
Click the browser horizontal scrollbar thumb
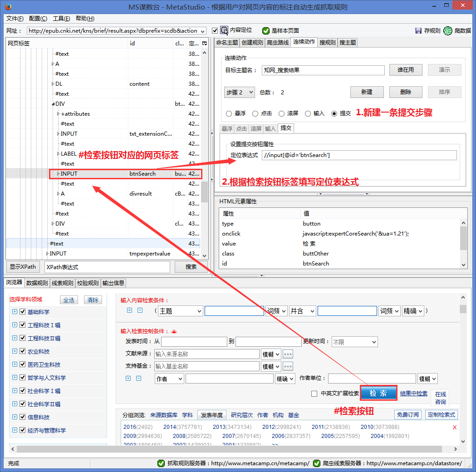[x=229, y=449]
